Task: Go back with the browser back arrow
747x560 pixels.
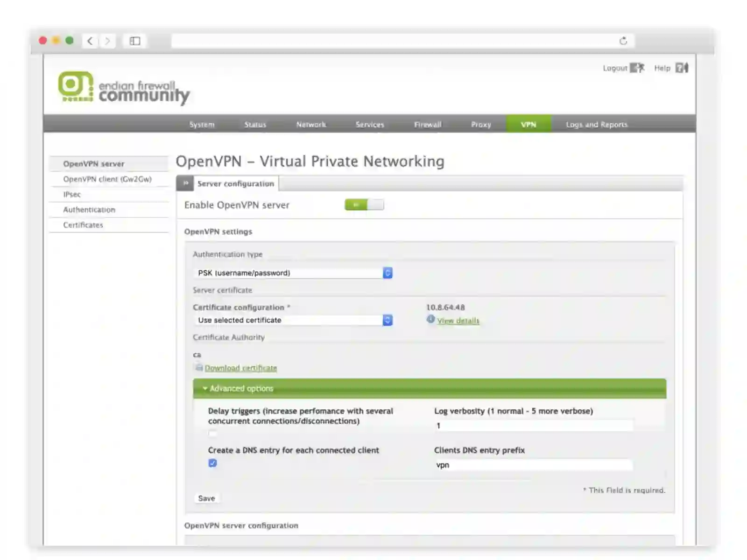Action: click(x=90, y=41)
